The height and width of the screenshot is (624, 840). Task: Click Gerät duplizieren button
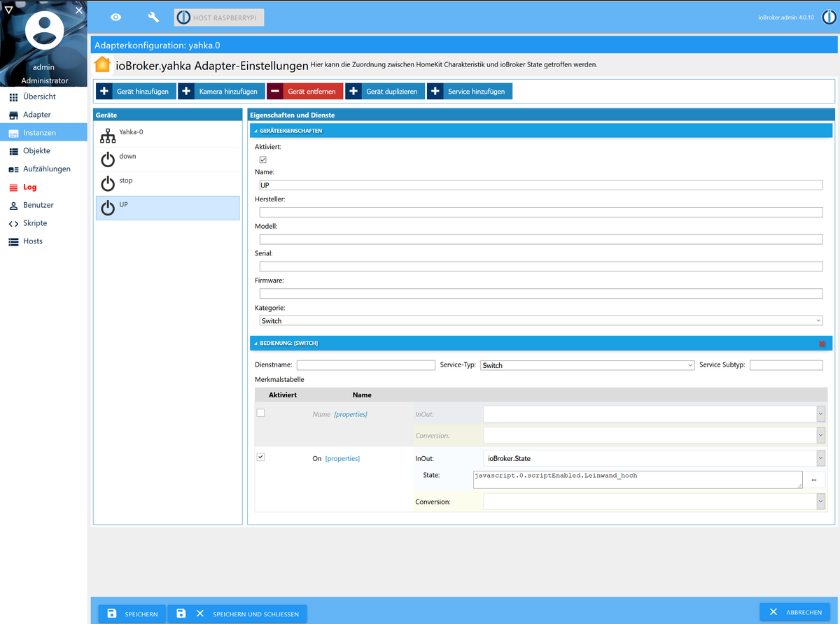coord(385,92)
